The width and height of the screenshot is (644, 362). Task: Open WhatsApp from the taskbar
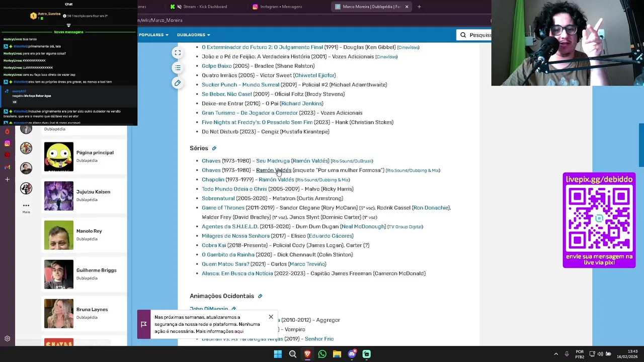(x=322, y=354)
